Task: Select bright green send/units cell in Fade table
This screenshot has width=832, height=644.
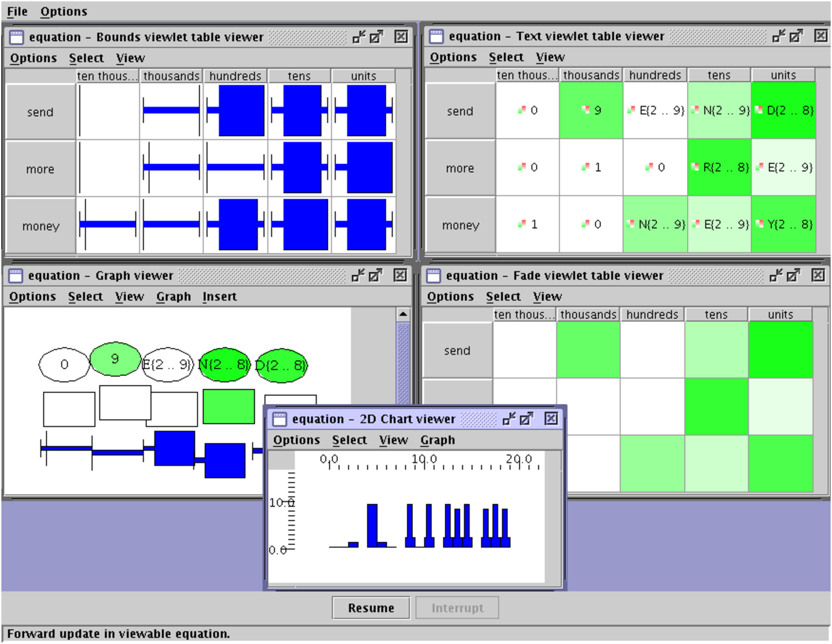Action: 781,350
